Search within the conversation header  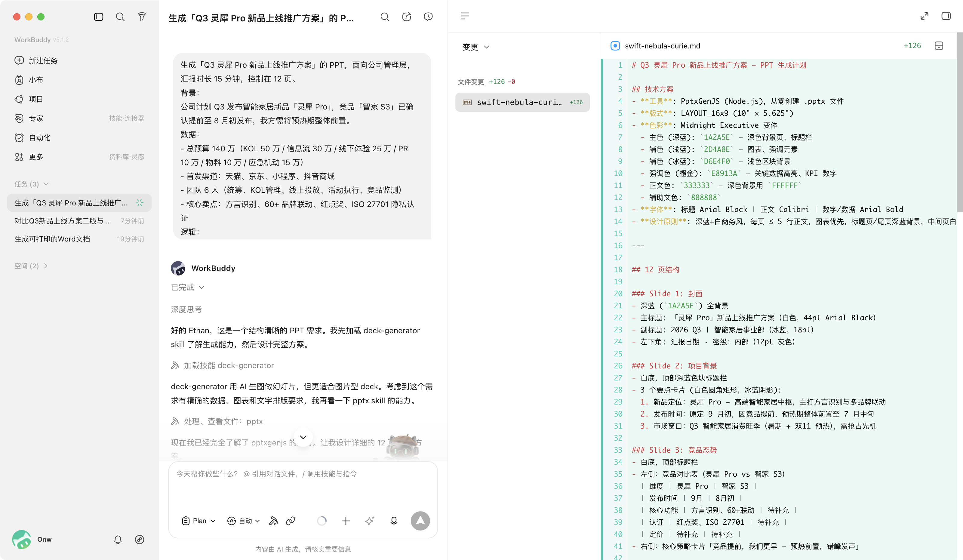[385, 17]
